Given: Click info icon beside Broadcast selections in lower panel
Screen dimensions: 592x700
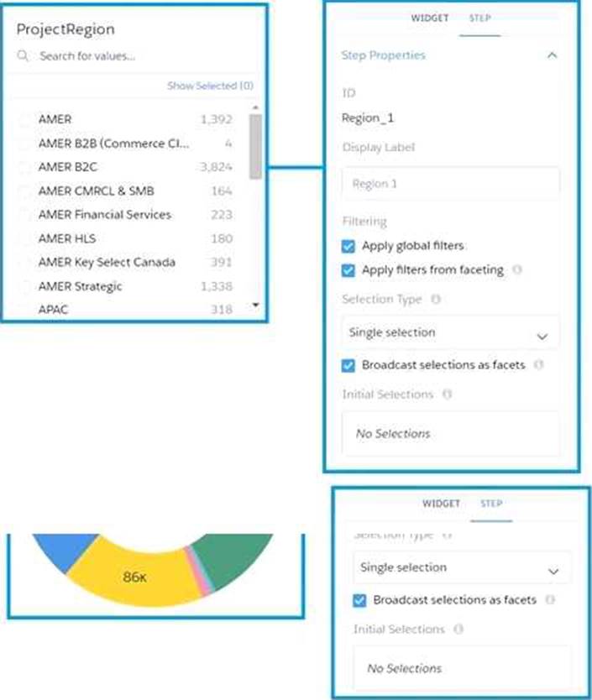Looking at the screenshot, I should tap(549, 600).
